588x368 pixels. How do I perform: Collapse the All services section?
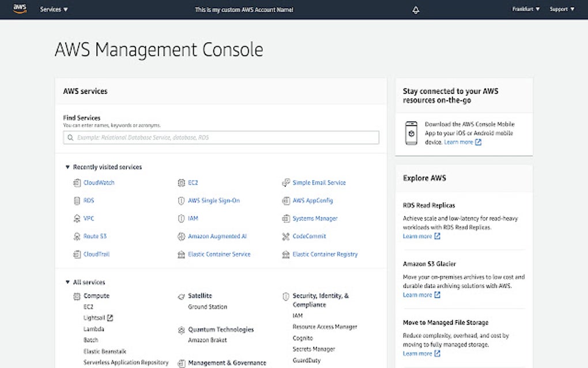(67, 282)
